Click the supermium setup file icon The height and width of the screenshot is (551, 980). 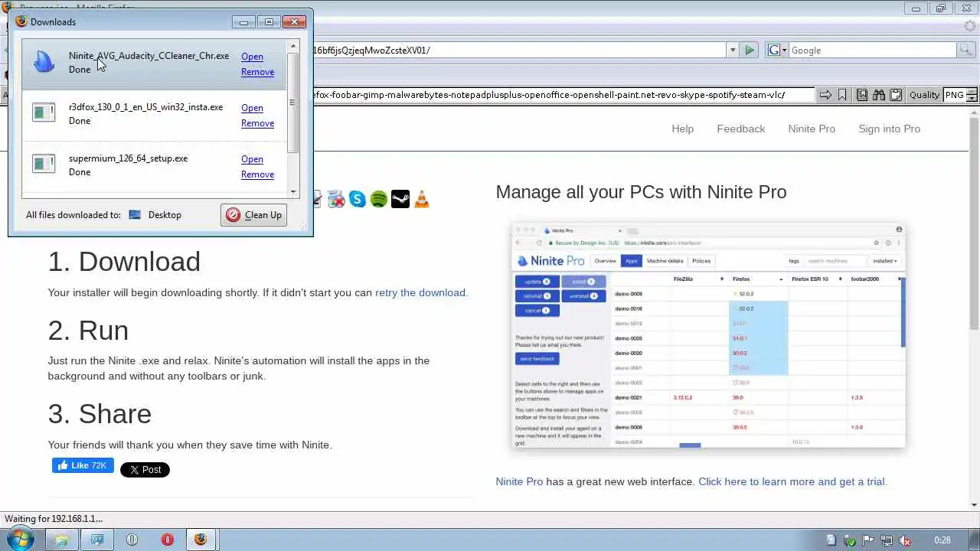click(x=44, y=164)
